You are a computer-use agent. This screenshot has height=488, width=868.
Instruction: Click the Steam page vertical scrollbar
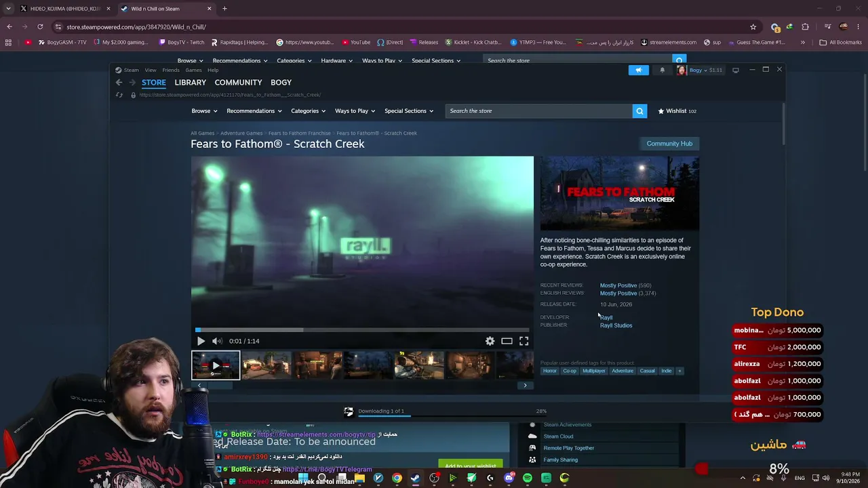(783, 123)
